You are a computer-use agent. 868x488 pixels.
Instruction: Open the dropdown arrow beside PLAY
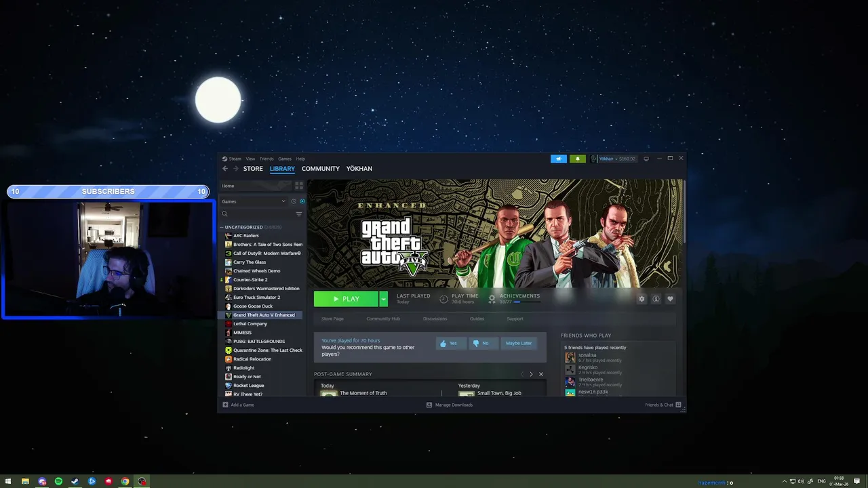pos(383,299)
